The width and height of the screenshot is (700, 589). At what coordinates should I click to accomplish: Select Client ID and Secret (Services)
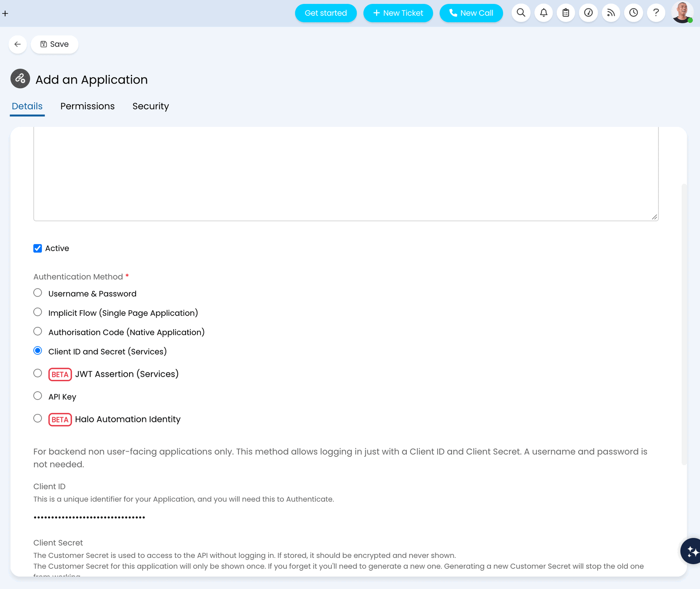[x=38, y=351]
